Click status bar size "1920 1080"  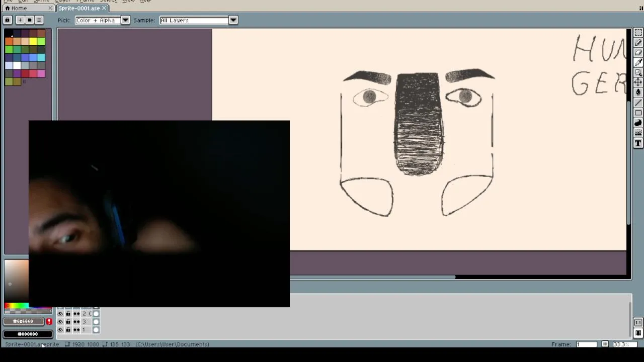(86, 344)
